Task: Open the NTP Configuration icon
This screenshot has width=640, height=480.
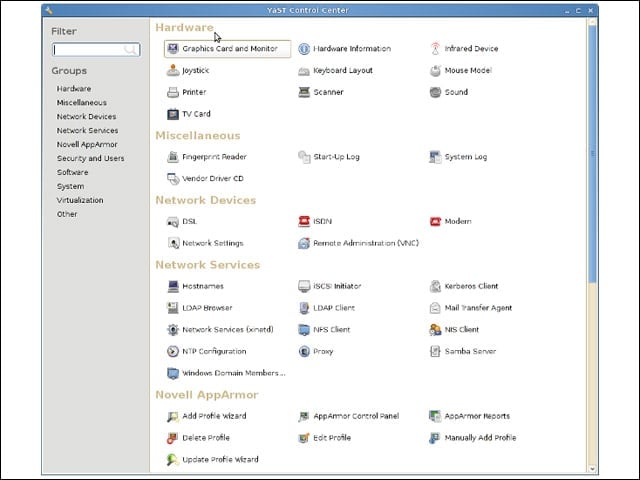Action: (x=173, y=351)
